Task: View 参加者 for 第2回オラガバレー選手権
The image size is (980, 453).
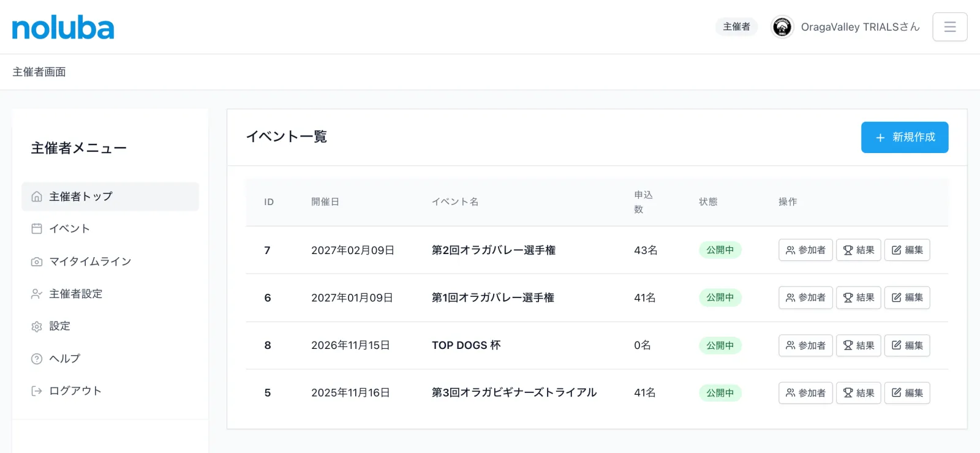Action: click(805, 250)
